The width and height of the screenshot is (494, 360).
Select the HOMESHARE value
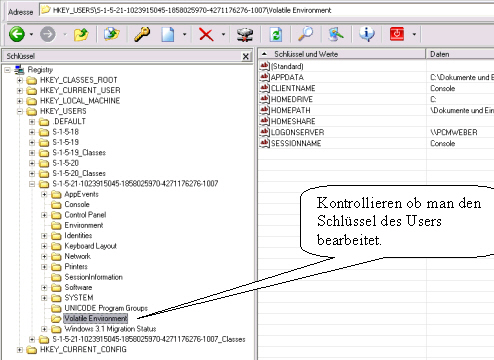[293, 121]
